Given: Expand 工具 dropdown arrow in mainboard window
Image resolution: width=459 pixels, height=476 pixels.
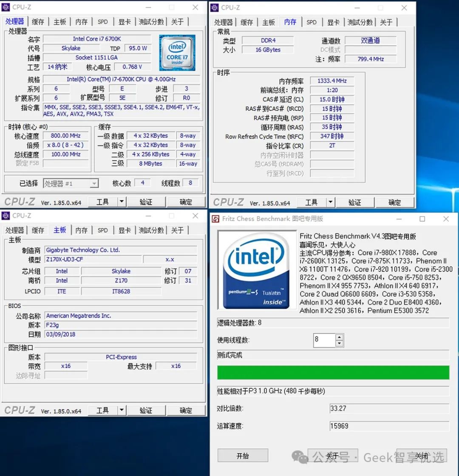Looking at the screenshot, I should pyautogui.click(x=122, y=410).
